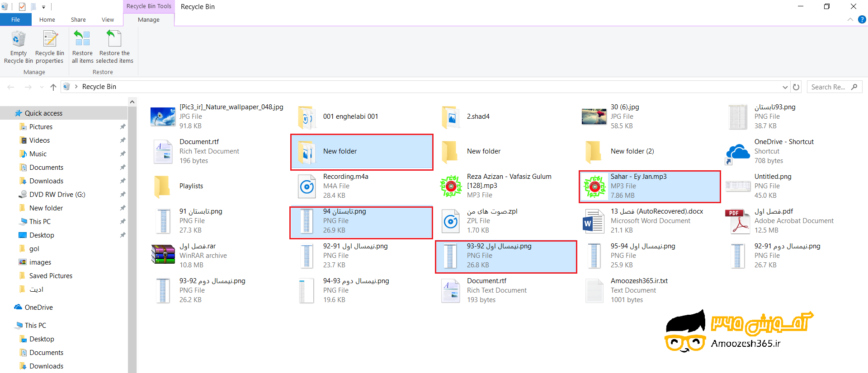Click Recycle Bin breadcrumb in address bar

click(99, 87)
